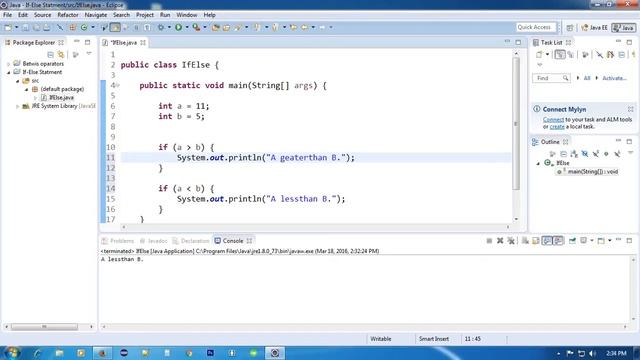The width and height of the screenshot is (640, 360).
Task: Open Display Selected Console dropdown arrow
Action: coord(592,241)
